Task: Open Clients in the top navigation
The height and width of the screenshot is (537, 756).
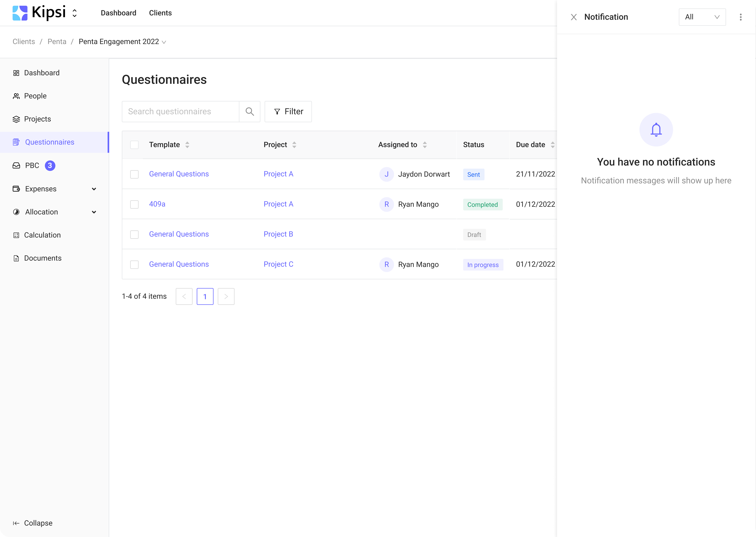Action: 160,13
